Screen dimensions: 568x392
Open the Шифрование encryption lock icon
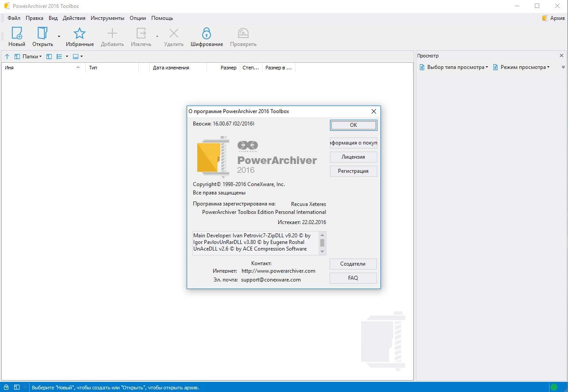[x=207, y=34]
